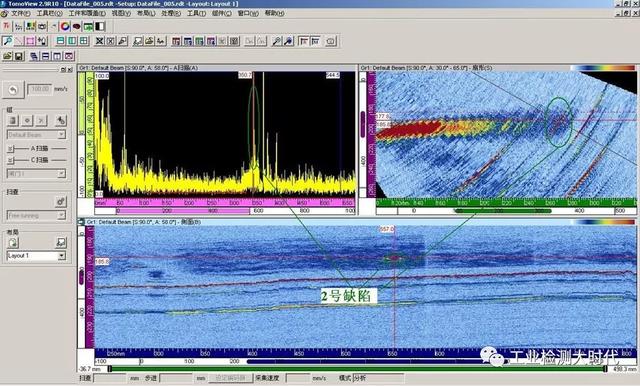
Task: Toggle the A扫描 slider handle
Action: coord(11,149)
